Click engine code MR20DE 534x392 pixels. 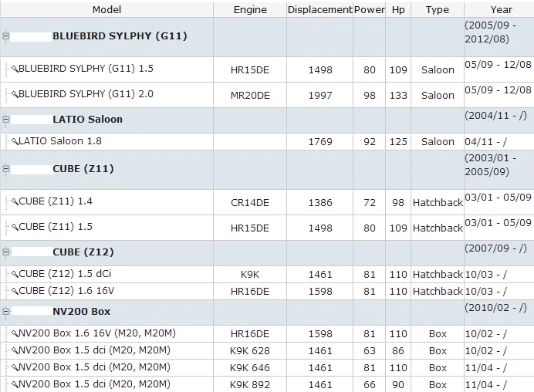[250, 96]
